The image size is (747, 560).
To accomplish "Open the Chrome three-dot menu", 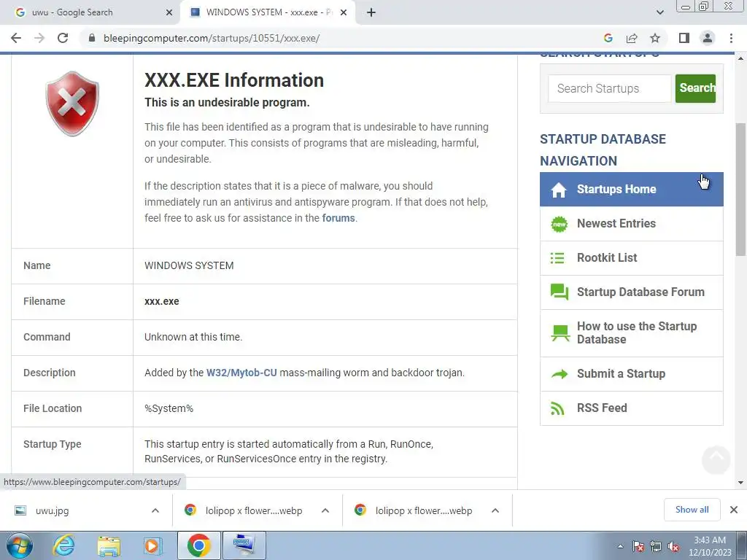I will click(731, 38).
